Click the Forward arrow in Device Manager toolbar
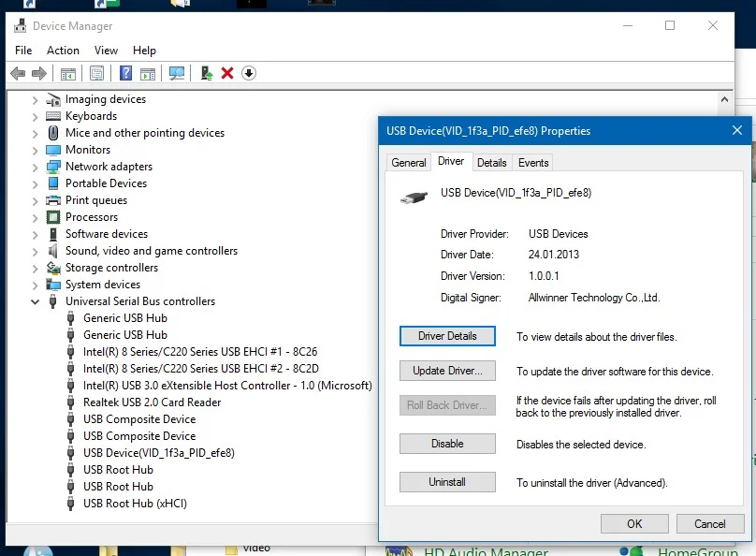The image size is (756, 556). pyautogui.click(x=39, y=73)
